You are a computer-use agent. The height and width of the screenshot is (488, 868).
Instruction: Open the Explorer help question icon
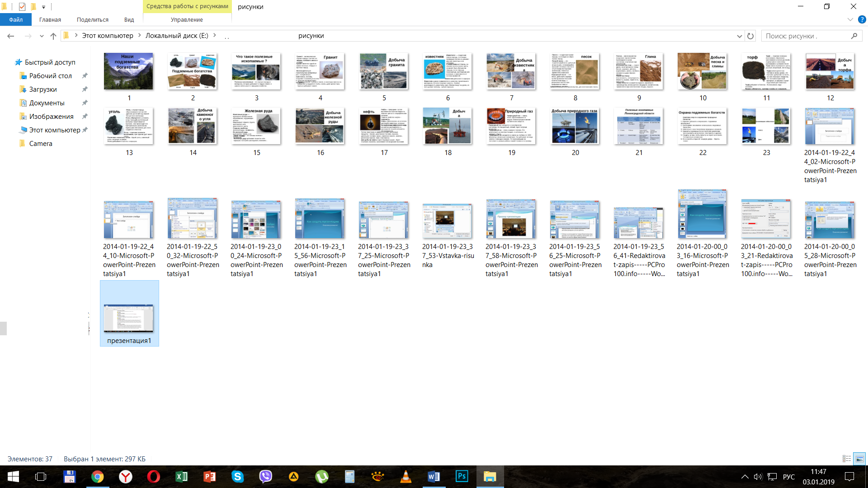tap(862, 20)
